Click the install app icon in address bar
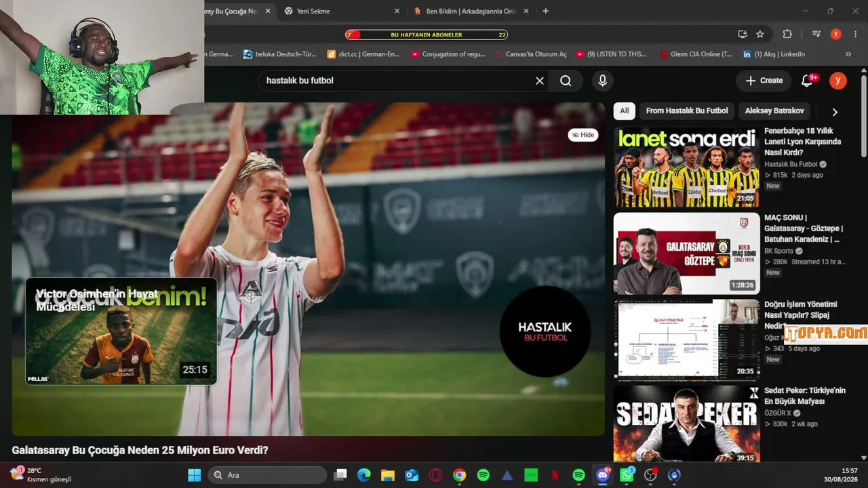Viewport: 868px width, 488px height. (x=743, y=34)
